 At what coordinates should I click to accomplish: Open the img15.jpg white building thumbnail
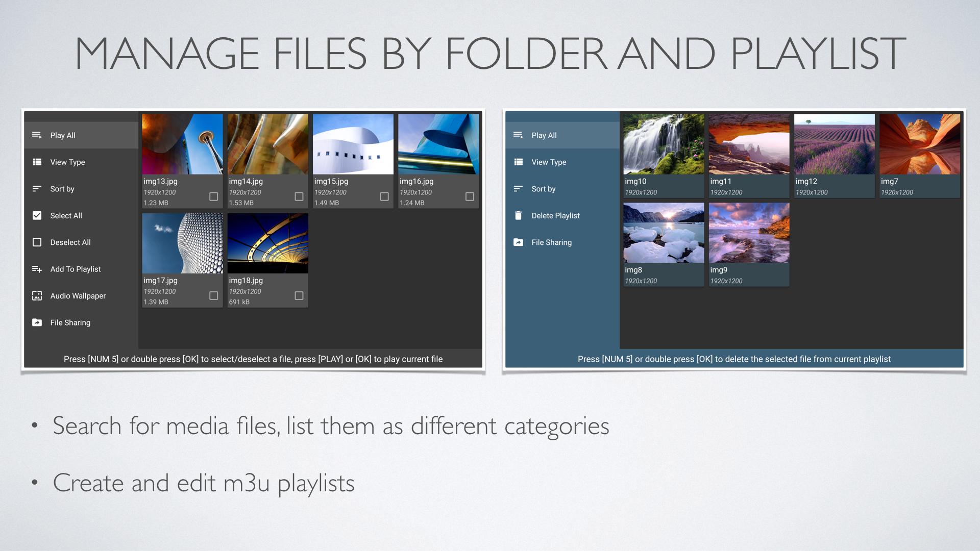point(353,144)
